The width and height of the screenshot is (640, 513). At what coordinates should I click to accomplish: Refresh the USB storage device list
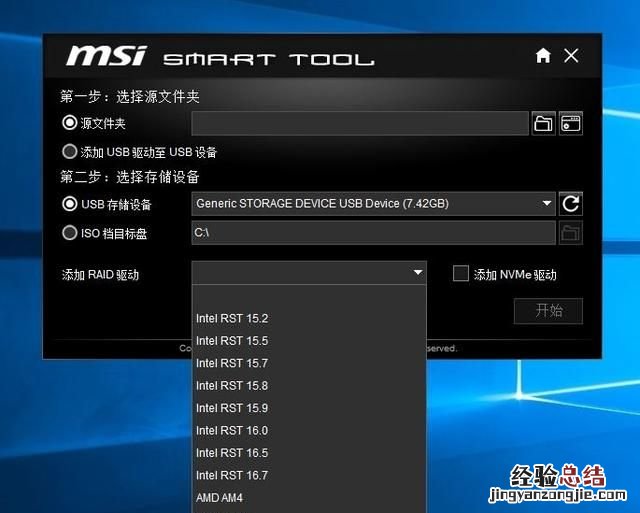tap(571, 204)
